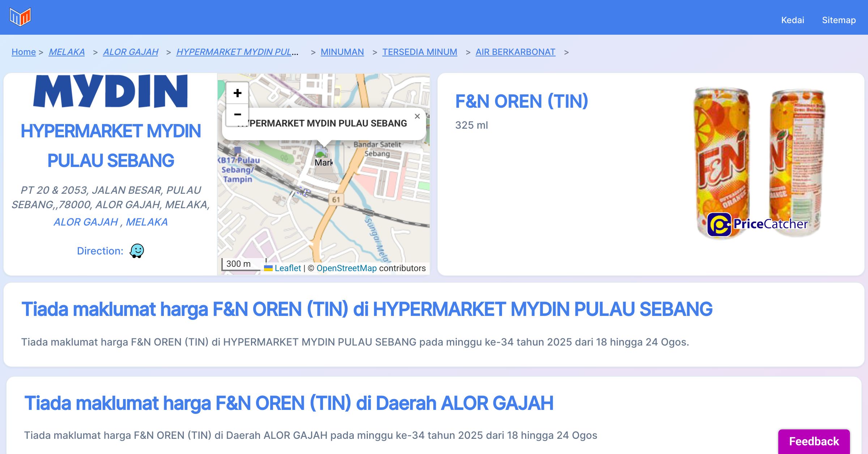Close the map popup

coord(417,116)
